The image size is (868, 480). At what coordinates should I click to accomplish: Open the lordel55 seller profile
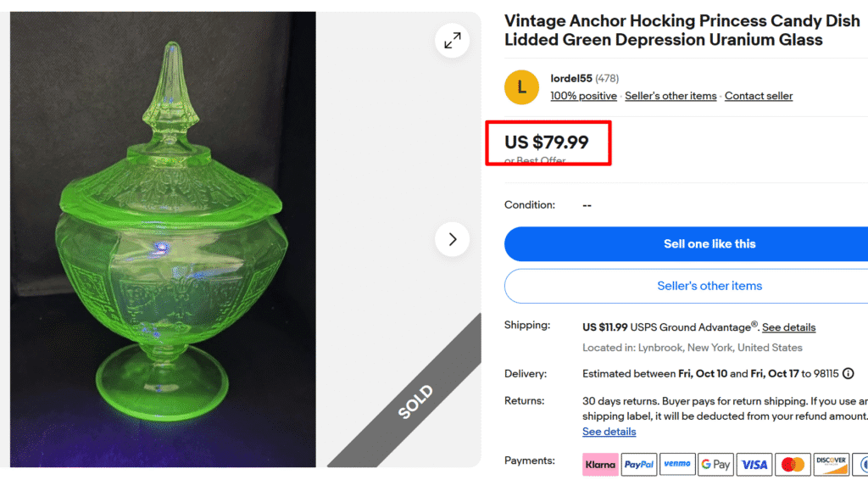(571, 79)
